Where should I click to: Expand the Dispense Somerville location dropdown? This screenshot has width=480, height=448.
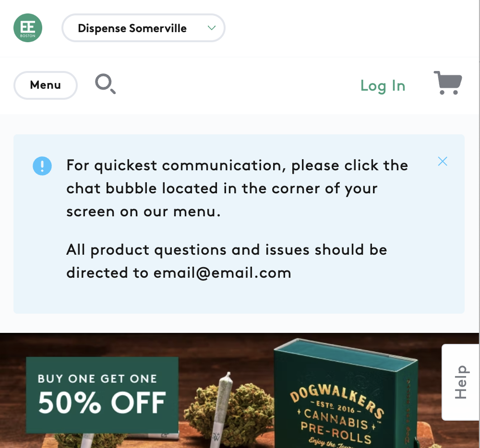[x=144, y=28]
